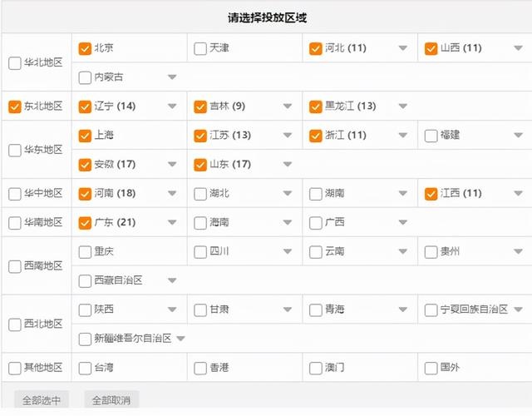Check the 重庆 checkbox

pyautogui.click(x=85, y=252)
